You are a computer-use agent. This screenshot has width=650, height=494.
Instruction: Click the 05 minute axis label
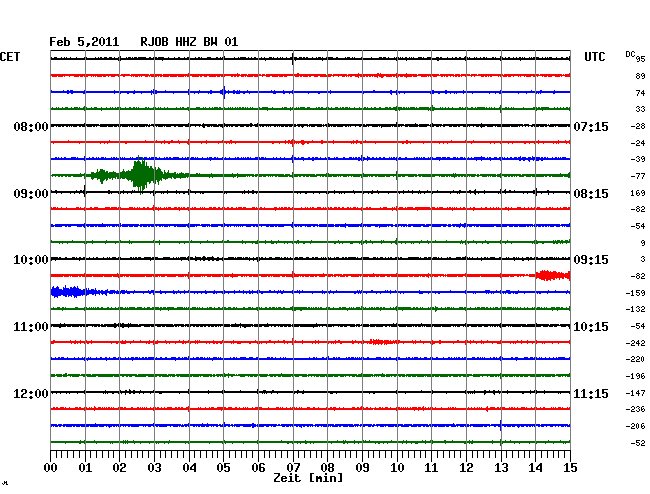point(223,467)
